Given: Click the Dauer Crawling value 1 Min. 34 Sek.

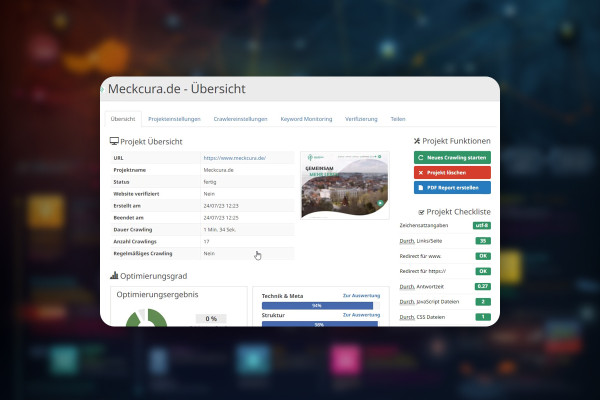Looking at the screenshot, I should 220,230.
